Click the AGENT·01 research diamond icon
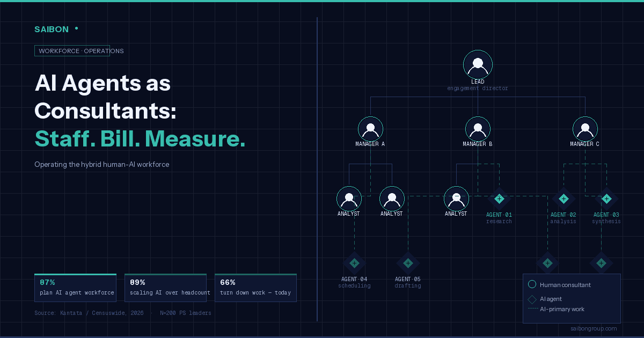 pyautogui.click(x=499, y=199)
